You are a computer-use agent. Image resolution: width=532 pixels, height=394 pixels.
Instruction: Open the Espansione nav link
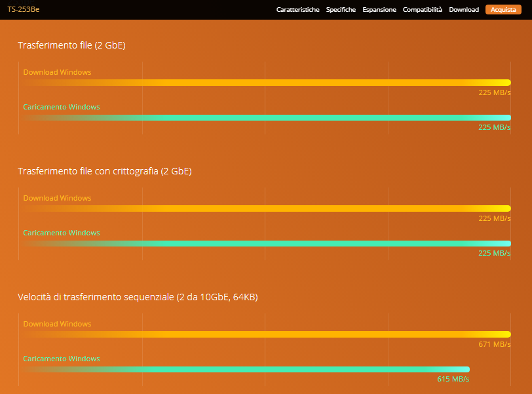(379, 9)
